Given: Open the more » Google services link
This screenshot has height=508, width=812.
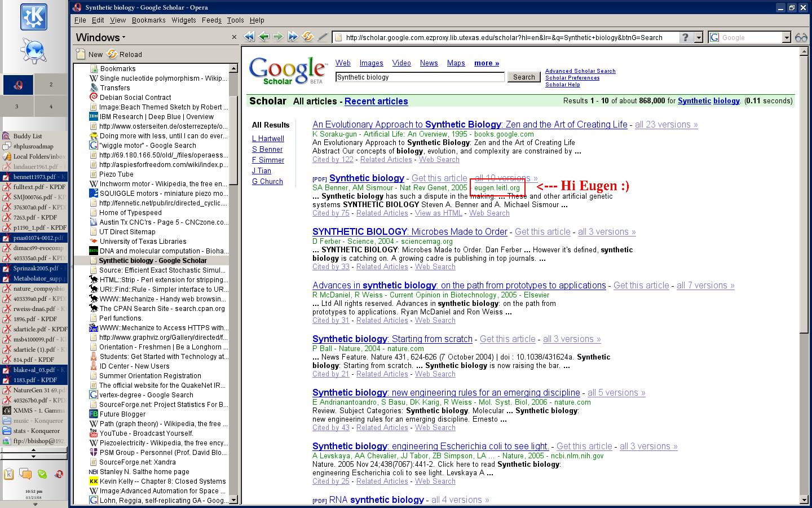Looking at the screenshot, I should (x=487, y=63).
